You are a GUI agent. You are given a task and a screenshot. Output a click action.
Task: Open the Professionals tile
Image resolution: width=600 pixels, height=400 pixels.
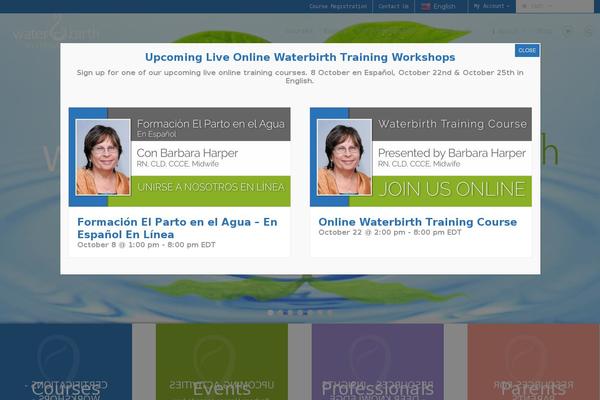[378, 362]
